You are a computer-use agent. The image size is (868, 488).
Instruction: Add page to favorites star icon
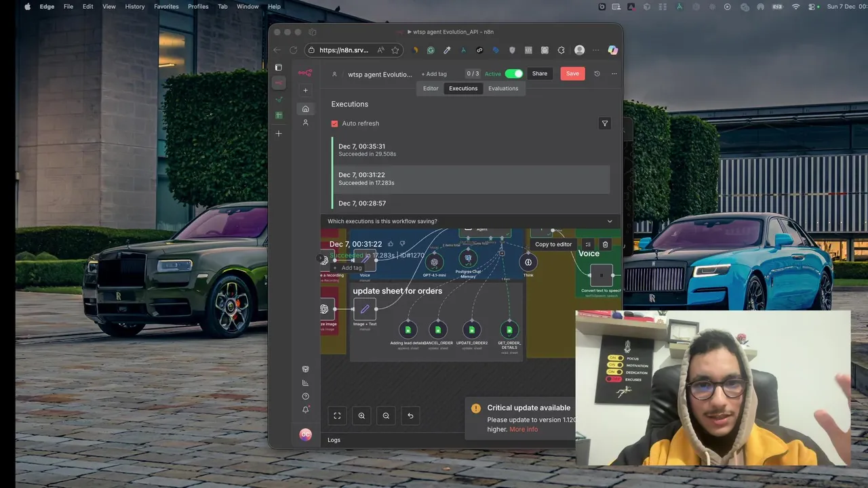(395, 50)
